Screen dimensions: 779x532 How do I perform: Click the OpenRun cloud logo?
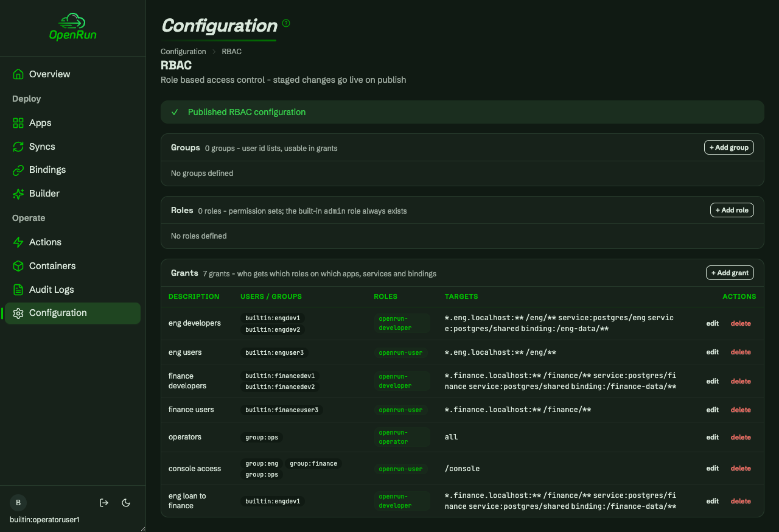pos(72,27)
